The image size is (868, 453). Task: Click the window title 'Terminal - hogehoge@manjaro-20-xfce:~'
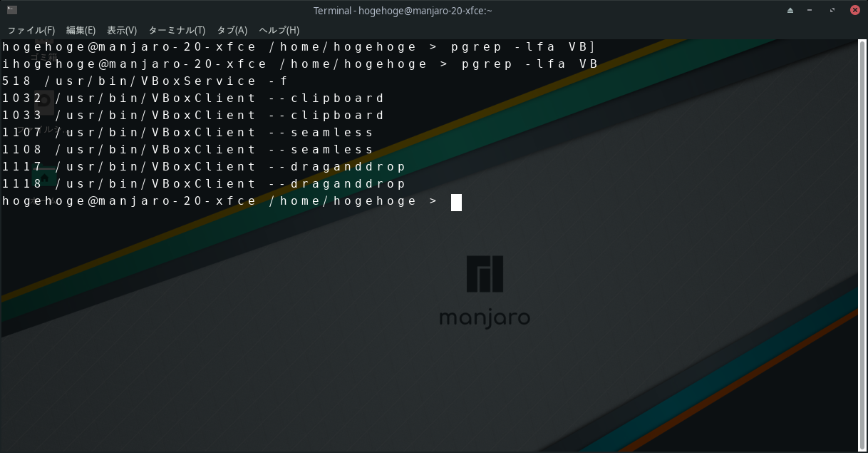click(x=403, y=10)
